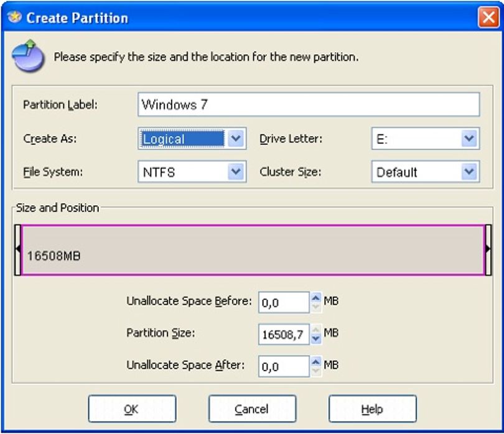Confirm with the OK button
This screenshot has height=434, width=504.
coord(132,409)
